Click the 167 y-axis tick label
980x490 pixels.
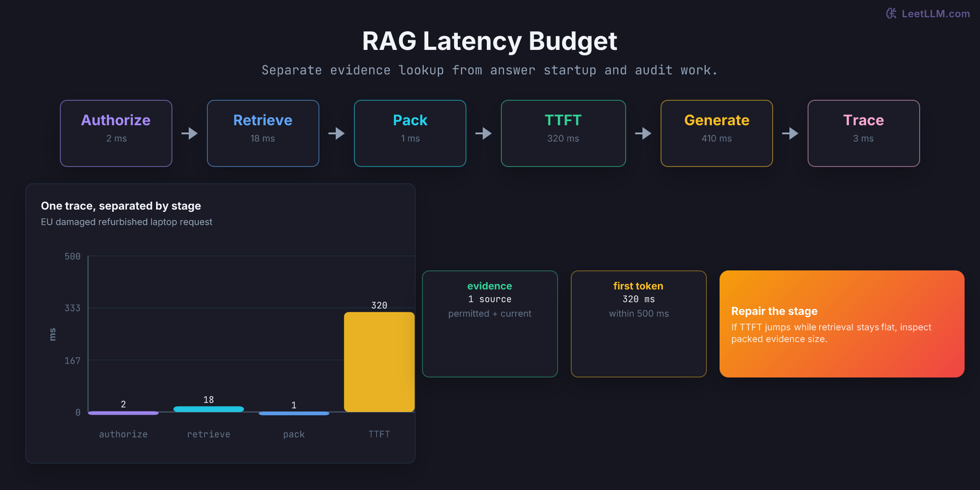pyautogui.click(x=73, y=361)
